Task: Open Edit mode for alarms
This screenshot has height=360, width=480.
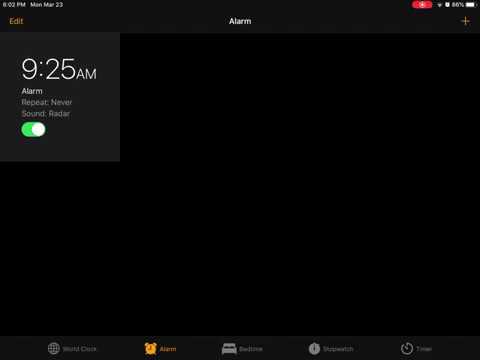Action: [x=16, y=21]
